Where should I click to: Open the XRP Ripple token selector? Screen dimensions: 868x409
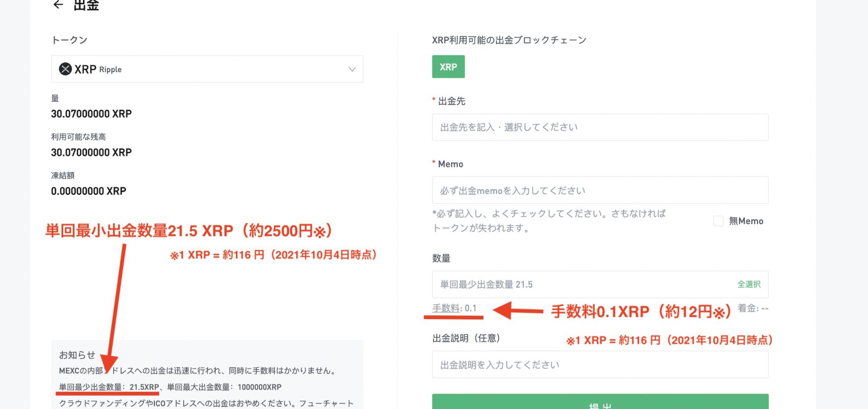click(x=207, y=69)
